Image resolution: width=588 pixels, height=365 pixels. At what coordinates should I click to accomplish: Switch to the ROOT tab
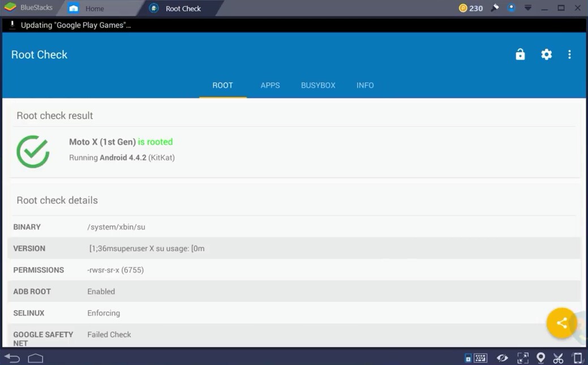click(x=223, y=85)
